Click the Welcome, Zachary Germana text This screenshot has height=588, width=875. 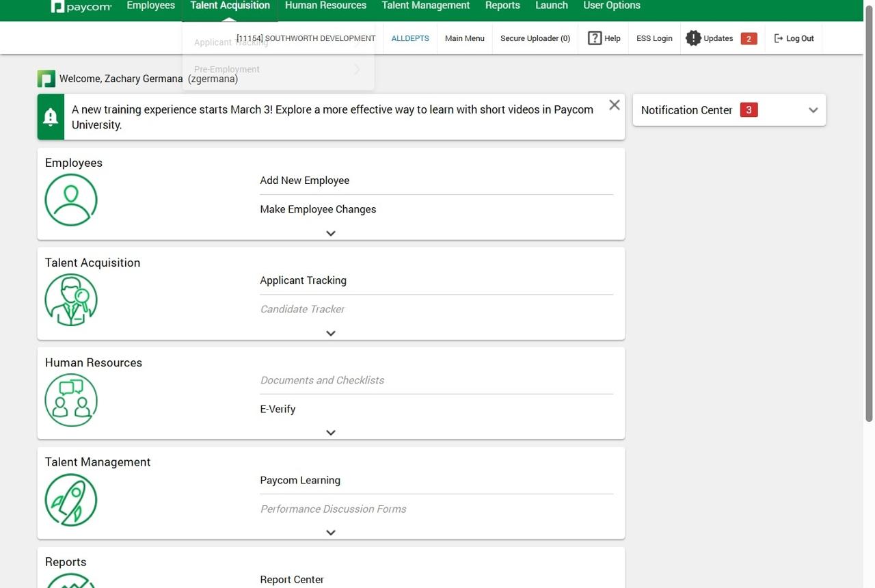[x=121, y=79]
